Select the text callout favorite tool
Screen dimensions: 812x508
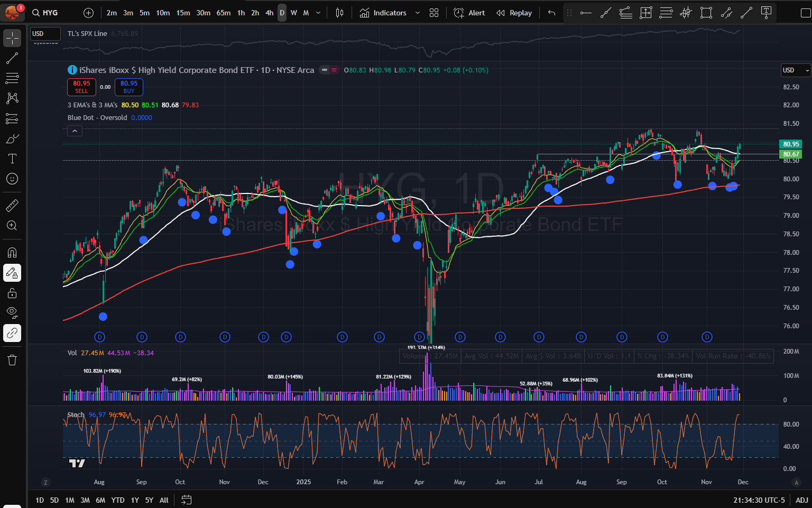[x=766, y=13]
